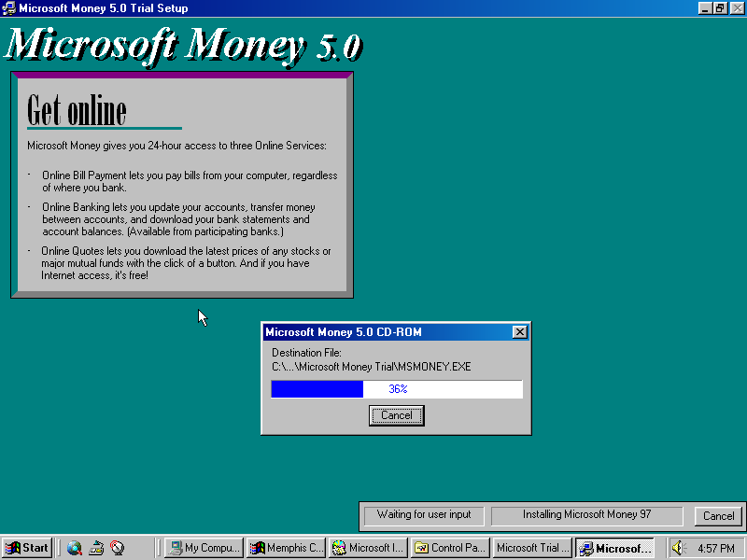The width and height of the screenshot is (747, 560).
Task: Click the 'Installing Microsoft Money 97' status field
Action: pos(587,515)
